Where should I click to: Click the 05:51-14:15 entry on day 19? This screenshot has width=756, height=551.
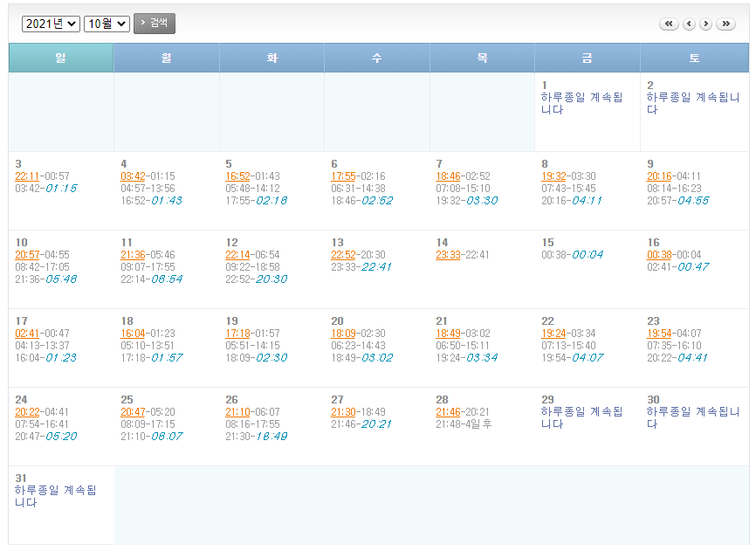[x=252, y=346]
